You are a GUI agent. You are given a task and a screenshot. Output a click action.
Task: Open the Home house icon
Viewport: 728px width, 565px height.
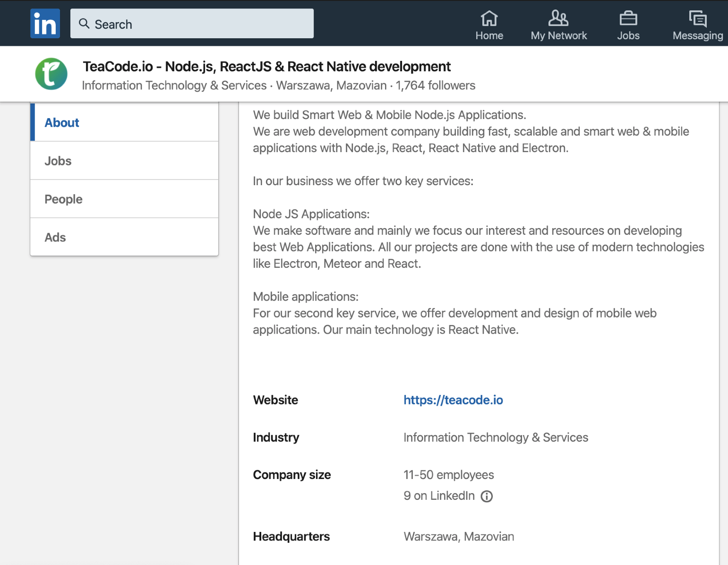point(489,19)
